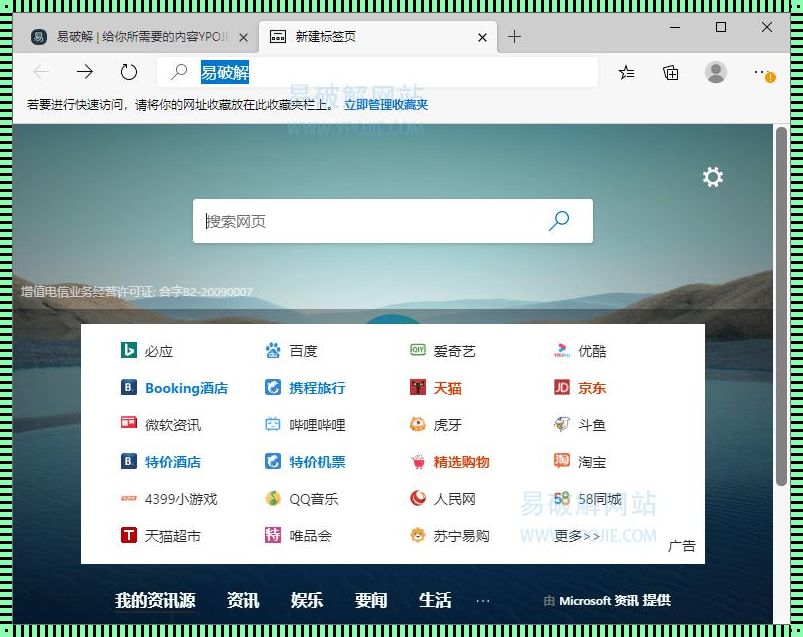The width and height of the screenshot is (803, 637).
Task: Click the 搜索网页 search input field
Action: point(370,221)
